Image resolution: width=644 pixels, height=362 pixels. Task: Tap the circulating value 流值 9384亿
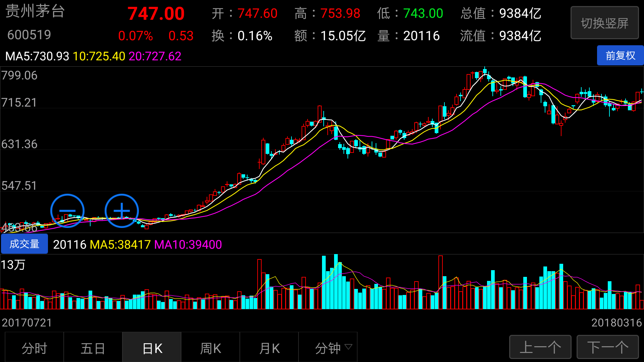501,36
